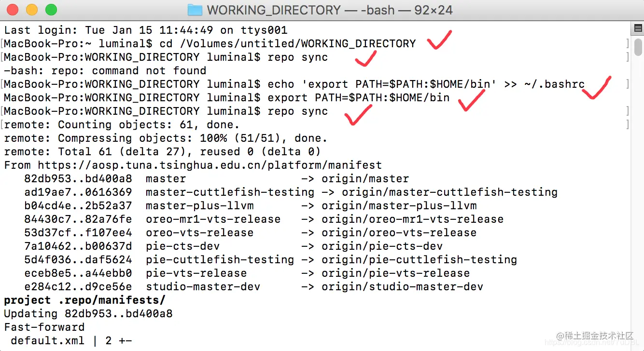Click the "-bash: repo: command not found" line

[x=105, y=71]
